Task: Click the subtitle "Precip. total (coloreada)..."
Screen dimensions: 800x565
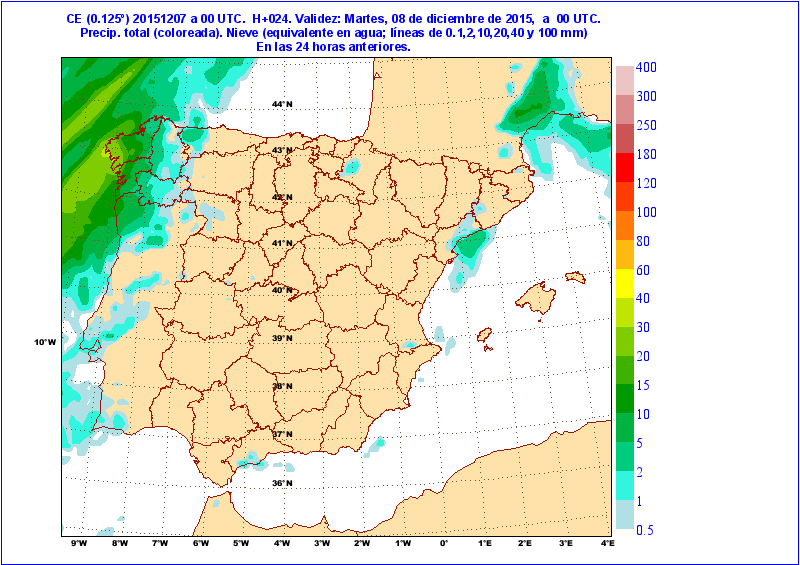Action: [x=334, y=33]
